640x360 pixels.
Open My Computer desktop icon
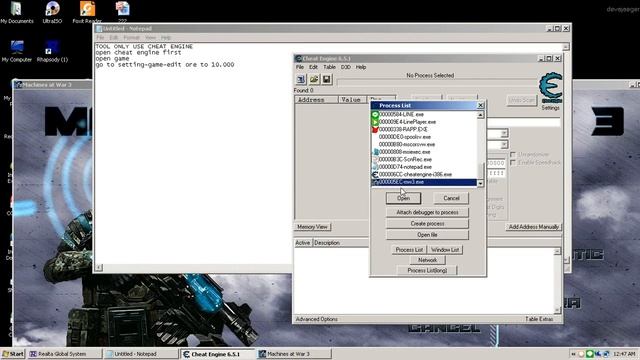click(x=17, y=51)
